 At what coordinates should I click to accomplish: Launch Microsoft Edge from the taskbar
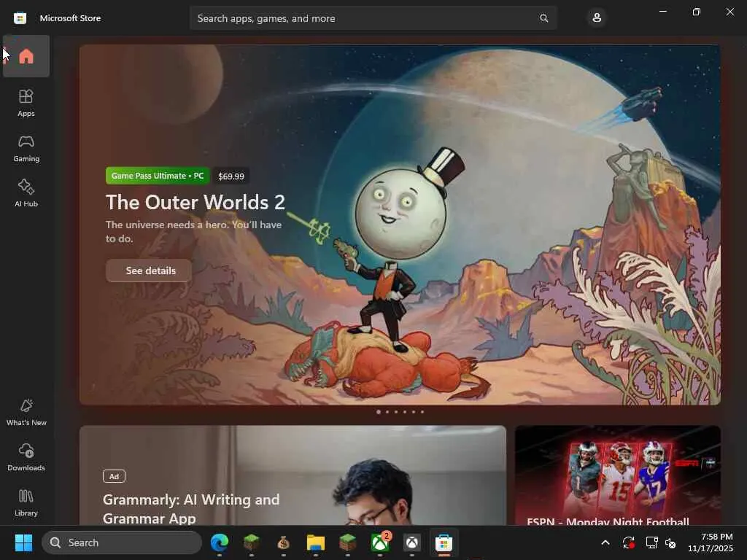pos(219,542)
